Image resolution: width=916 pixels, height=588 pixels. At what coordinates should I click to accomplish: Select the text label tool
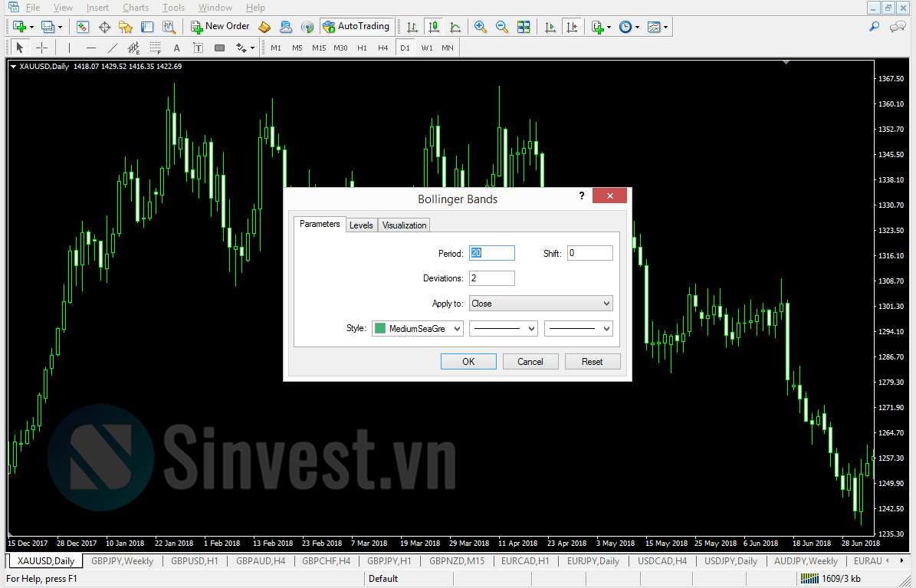pos(198,48)
